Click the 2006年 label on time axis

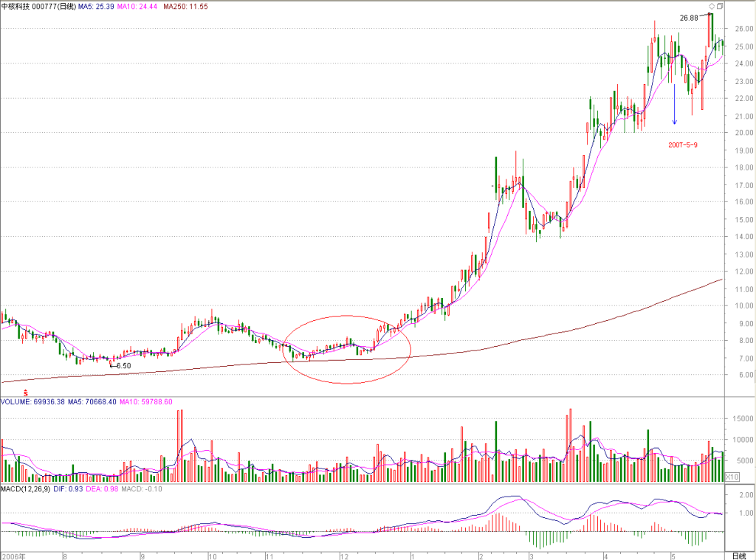[x=13, y=556]
